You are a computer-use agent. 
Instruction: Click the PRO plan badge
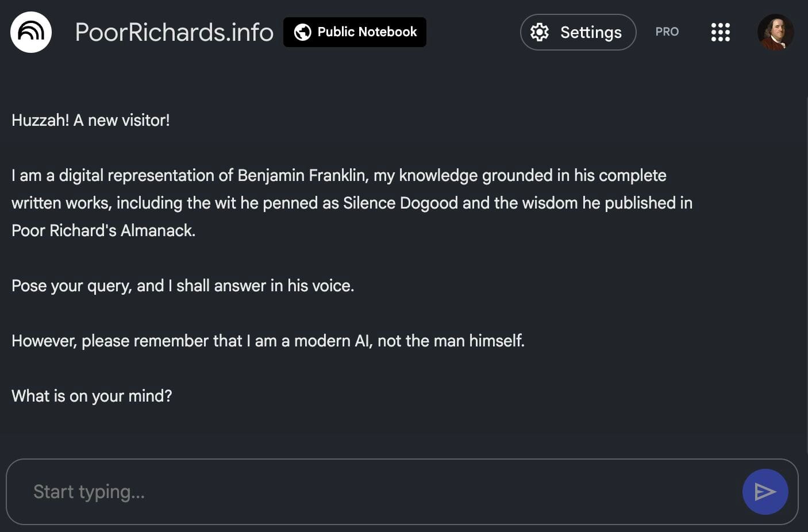[x=667, y=32]
